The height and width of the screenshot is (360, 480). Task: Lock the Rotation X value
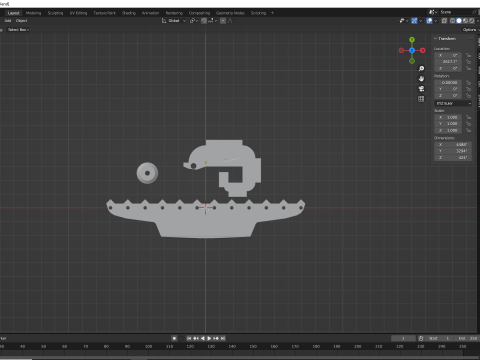[x=468, y=82]
